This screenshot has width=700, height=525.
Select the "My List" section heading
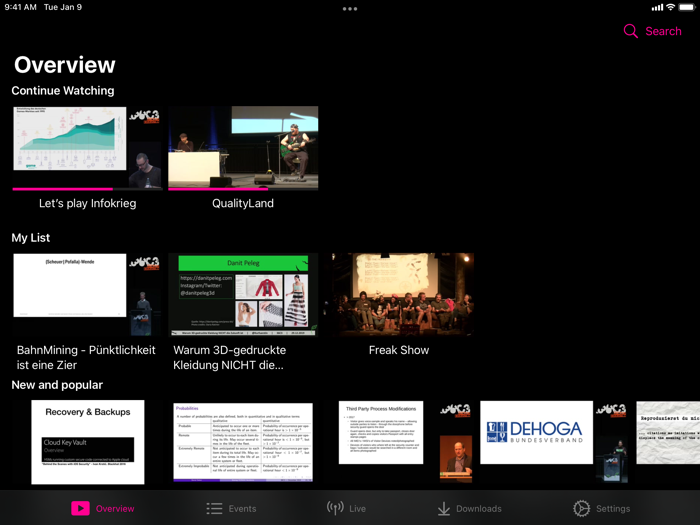tap(31, 238)
